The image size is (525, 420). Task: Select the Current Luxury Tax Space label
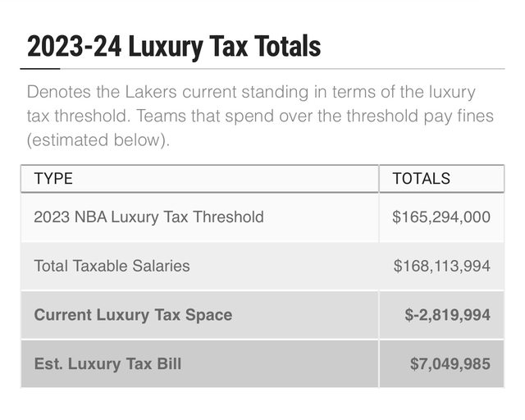pos(133,314)
